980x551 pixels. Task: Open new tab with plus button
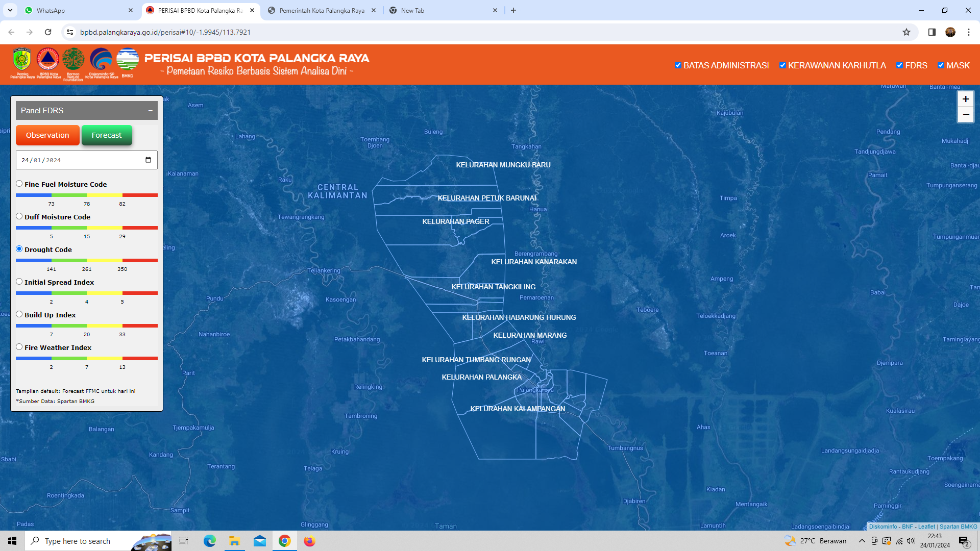(x=513, y=10)
